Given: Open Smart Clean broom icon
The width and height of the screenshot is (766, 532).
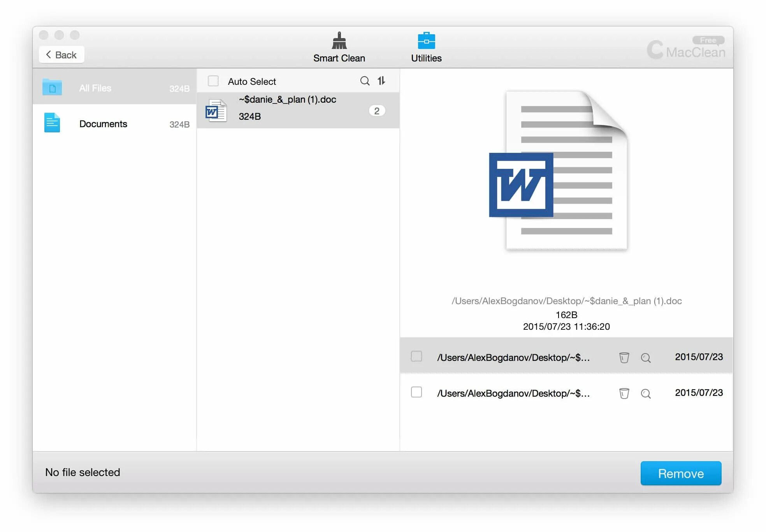Looking at the screenshot, I should click(x=339, y=41).
